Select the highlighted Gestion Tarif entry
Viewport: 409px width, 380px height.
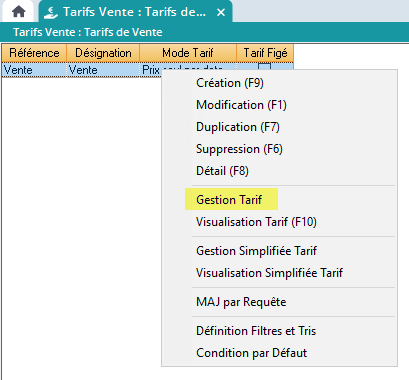click(x=229, y=200)
